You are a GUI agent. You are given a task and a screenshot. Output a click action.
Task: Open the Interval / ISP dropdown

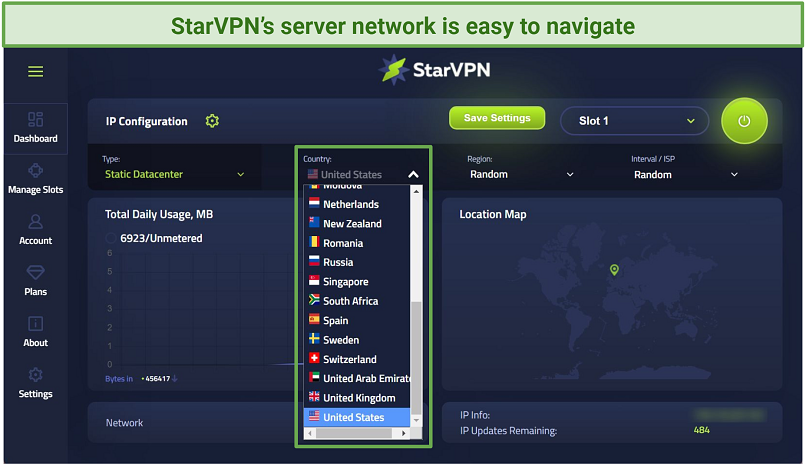tap(685, 175)
